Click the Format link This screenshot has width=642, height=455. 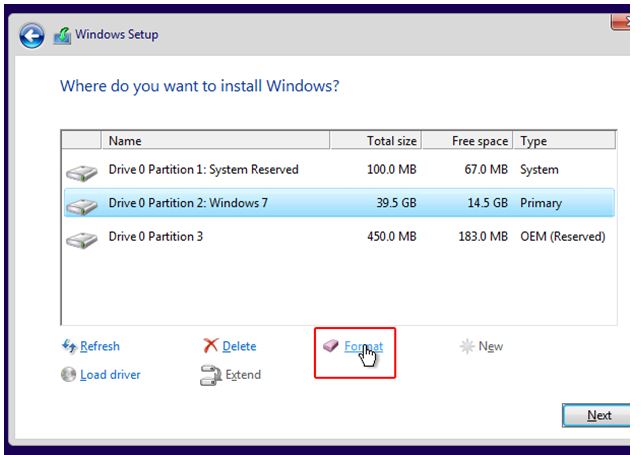364,346
